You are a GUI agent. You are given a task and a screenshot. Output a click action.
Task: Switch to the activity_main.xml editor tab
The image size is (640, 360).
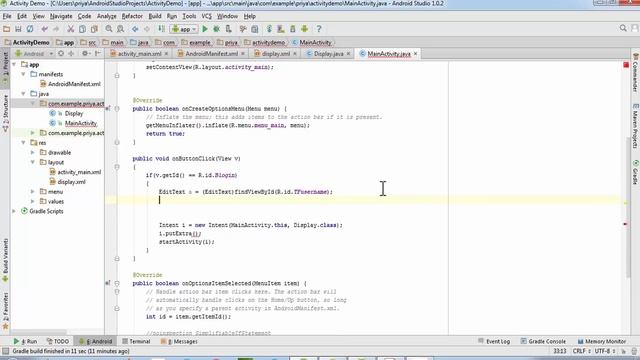click(x=139, y=53)
